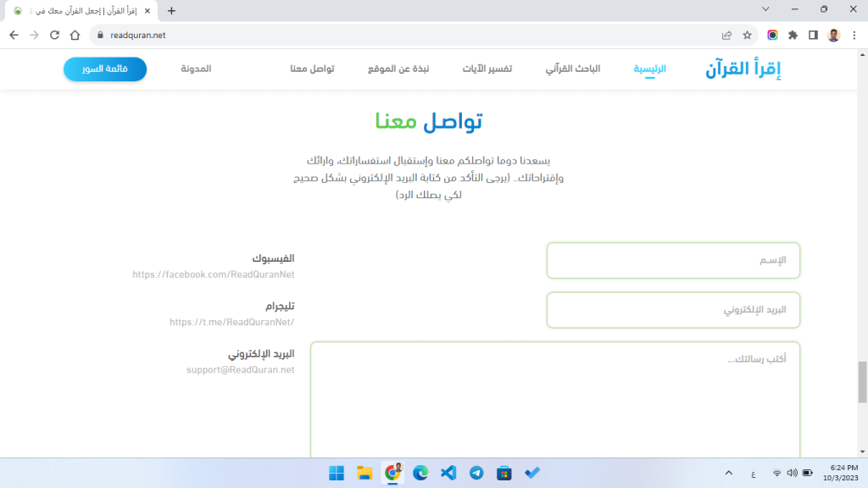Reload the readquran.net page
Screen dimensions: 868x488
point(54,35)
